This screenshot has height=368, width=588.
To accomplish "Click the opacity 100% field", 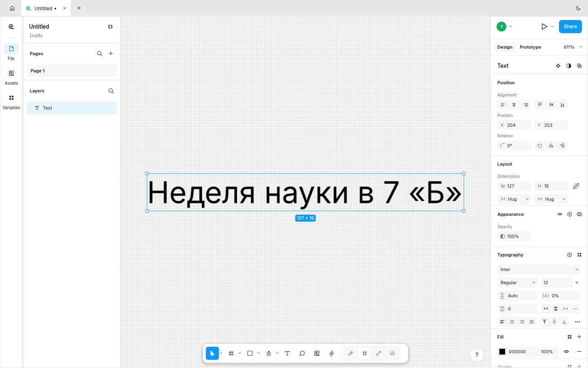I will (514, 236).
